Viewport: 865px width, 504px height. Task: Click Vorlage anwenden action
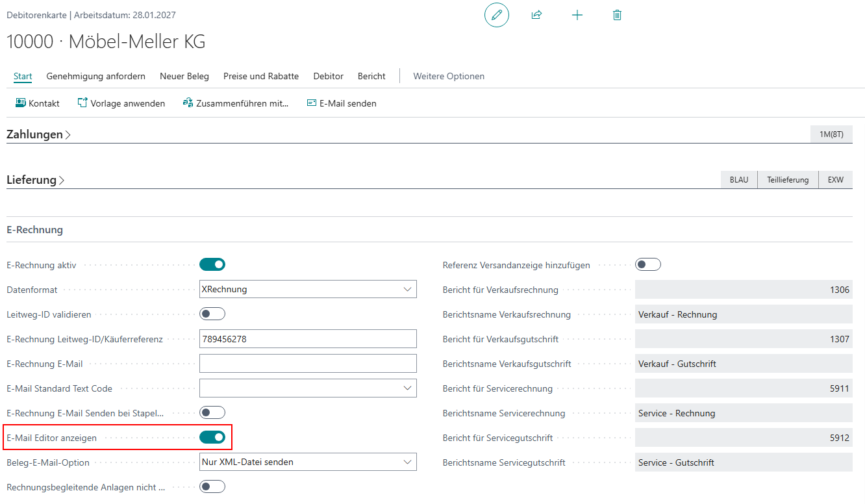pos(121,103)
